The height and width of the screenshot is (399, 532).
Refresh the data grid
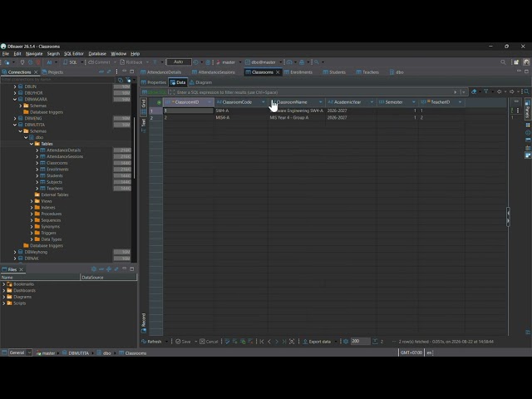[x=151, y=342]
